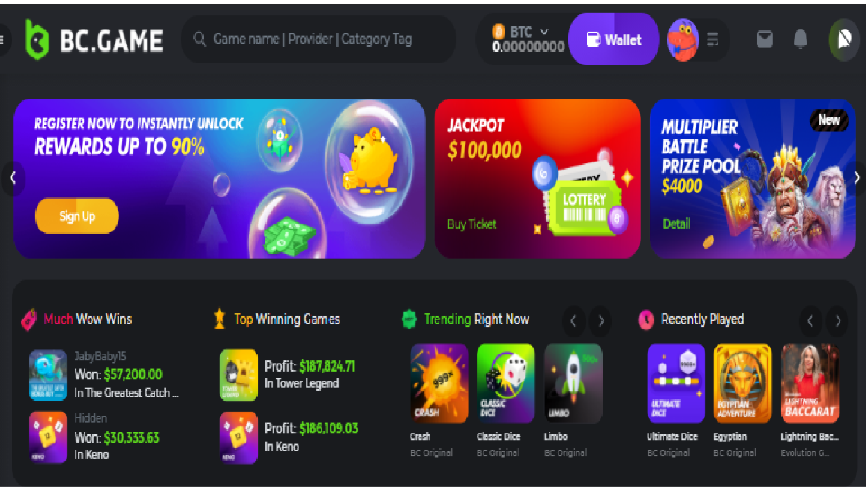Image resolution: width=868 pixels, height=488 pixels.
Task: Open the chat bubble icon
Action: (844, 39)
